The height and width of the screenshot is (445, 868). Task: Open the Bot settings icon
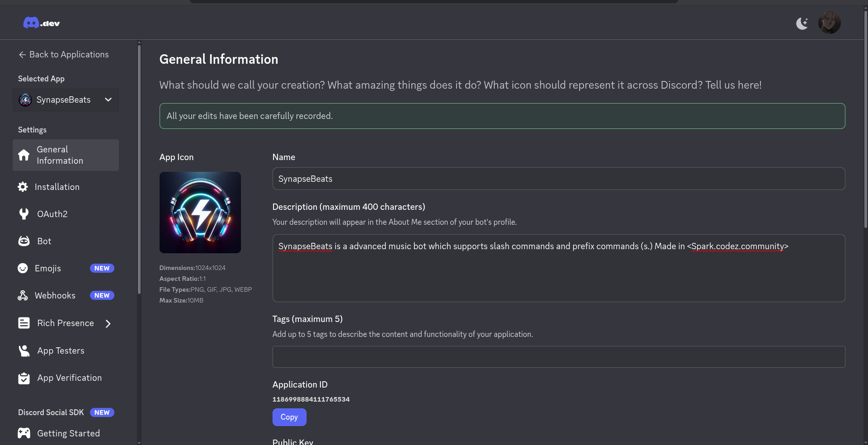click(x=24, y=241)
